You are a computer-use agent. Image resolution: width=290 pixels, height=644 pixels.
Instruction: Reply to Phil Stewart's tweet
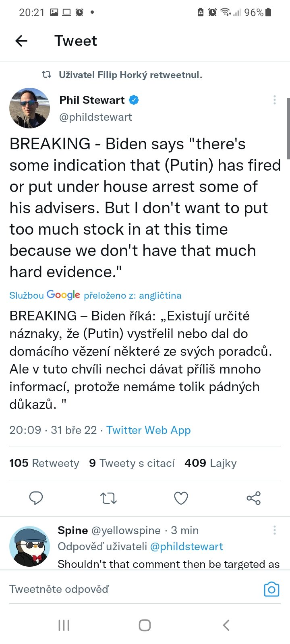click(x=36, y=498)
